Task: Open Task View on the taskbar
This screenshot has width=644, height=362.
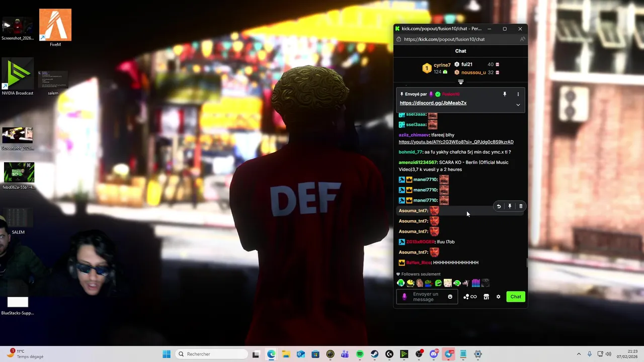Action: 256,354
